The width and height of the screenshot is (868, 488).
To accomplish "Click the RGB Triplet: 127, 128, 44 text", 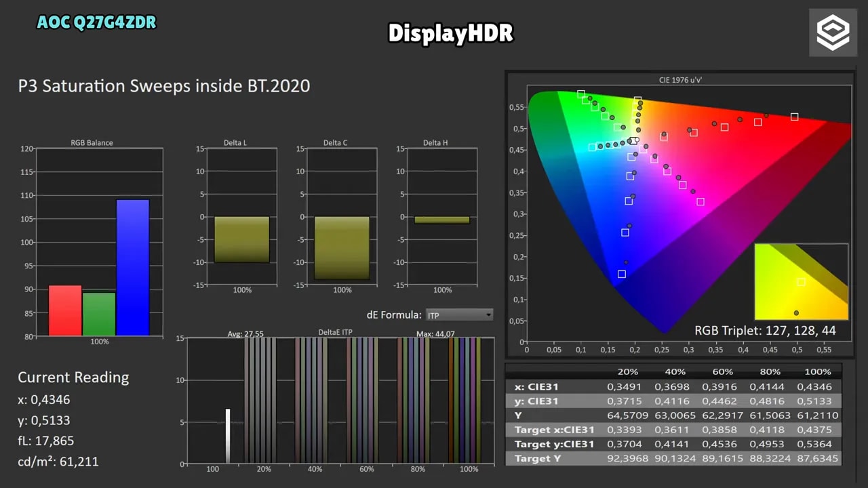I will coord(765,331).
